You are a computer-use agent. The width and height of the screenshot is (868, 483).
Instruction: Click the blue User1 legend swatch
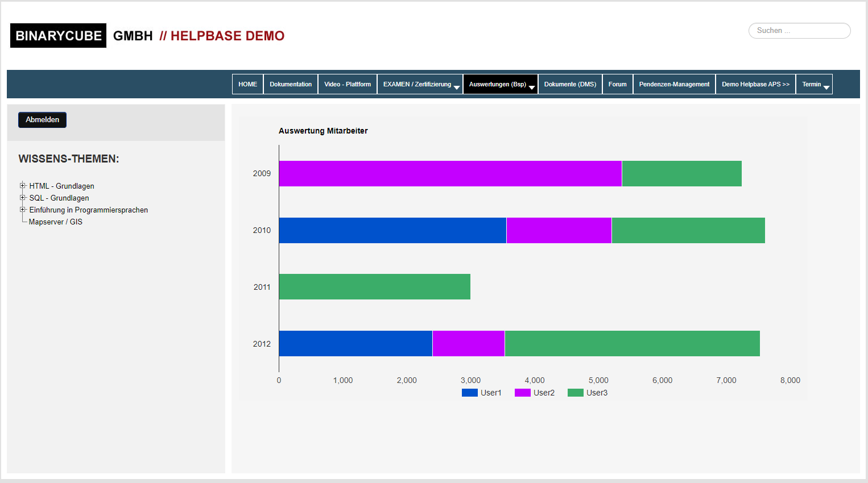coord(469,393)
